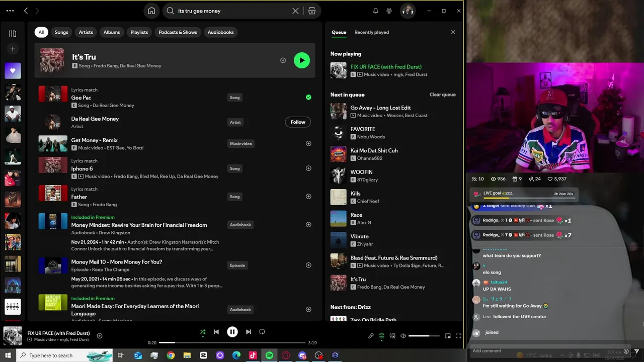
Task: Add Father to library
Action: 308,197
